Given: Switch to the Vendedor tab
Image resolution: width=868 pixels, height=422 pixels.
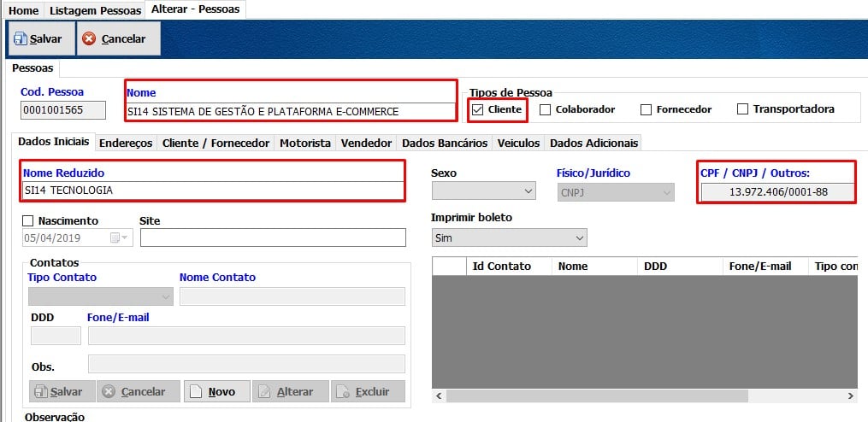Looking at the screenshot, I should coord(367,143).
